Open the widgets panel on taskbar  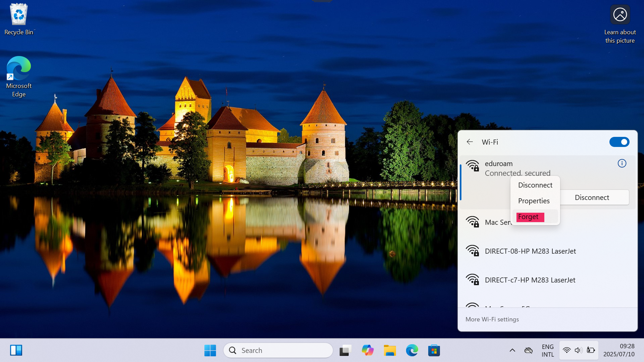tap(16, 351)
